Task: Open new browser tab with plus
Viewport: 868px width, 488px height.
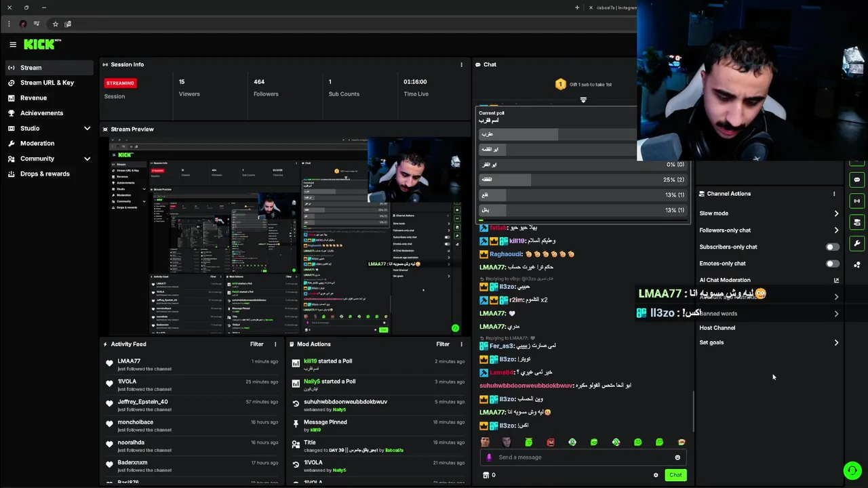Action: [577, 7]
